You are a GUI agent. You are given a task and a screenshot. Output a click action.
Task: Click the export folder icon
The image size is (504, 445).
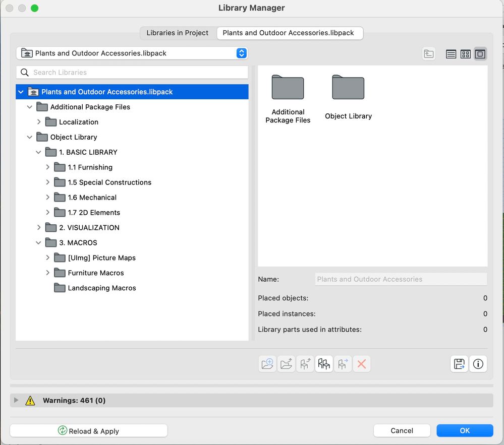pyautogui.click(x=286, y=364)
